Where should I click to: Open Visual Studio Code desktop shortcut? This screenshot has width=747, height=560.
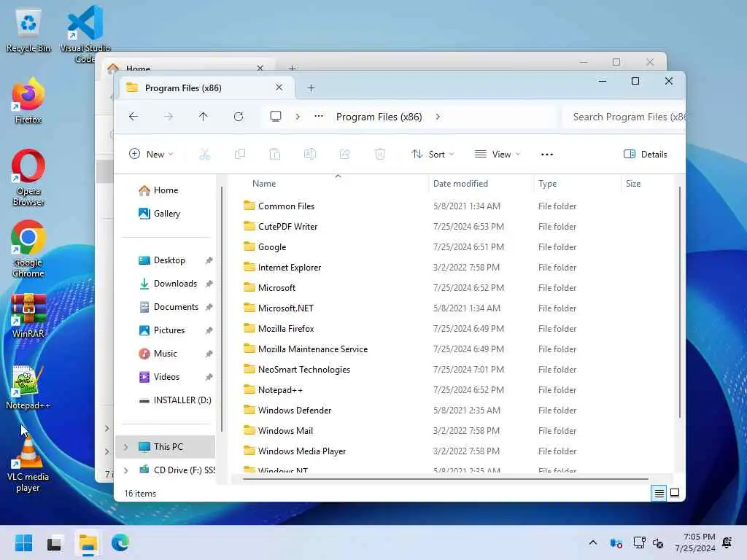pos(85,34)
